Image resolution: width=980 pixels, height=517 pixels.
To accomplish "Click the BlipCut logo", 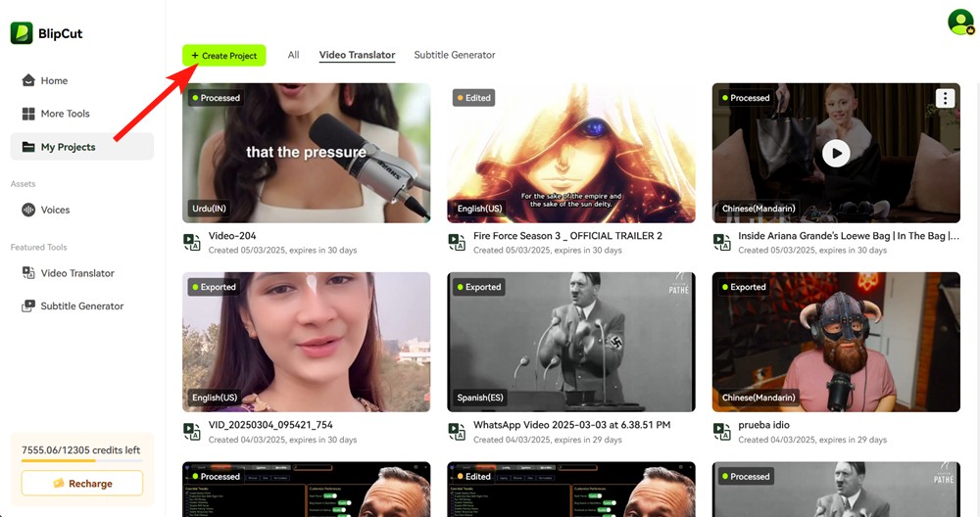I will coord(46,33).
